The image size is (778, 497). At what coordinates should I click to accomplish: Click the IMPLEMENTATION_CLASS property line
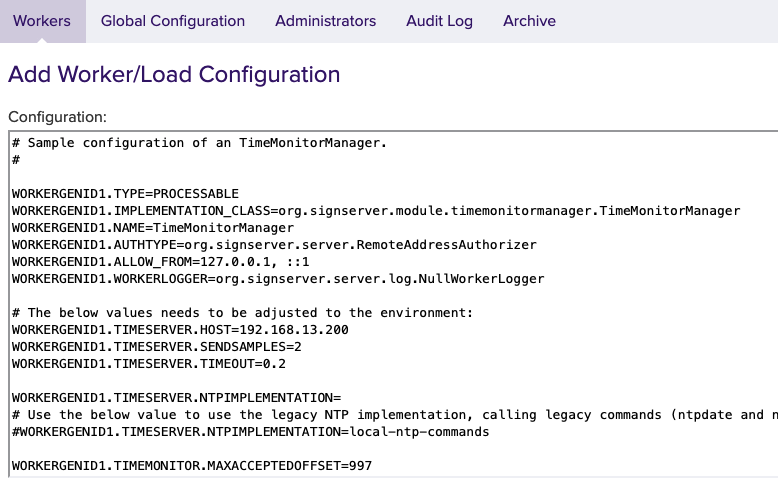click(375, 211)
